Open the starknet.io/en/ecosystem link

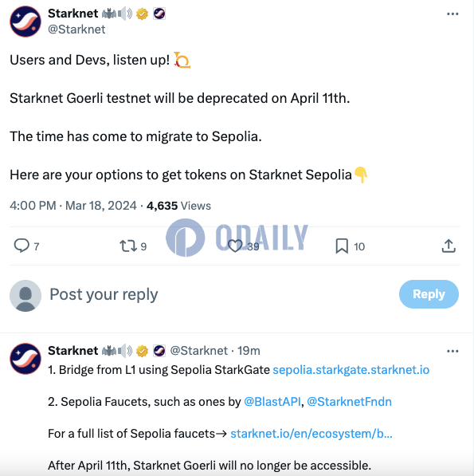[x=311, y=434]
